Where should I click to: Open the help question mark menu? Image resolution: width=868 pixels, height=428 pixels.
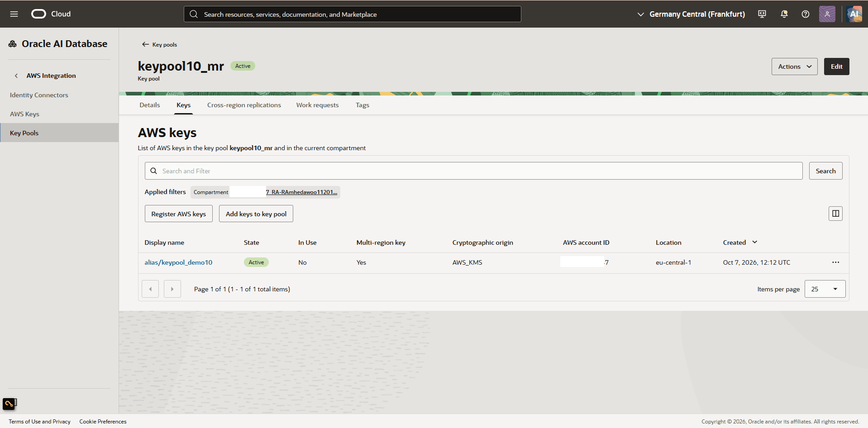[x=806, y=14]
